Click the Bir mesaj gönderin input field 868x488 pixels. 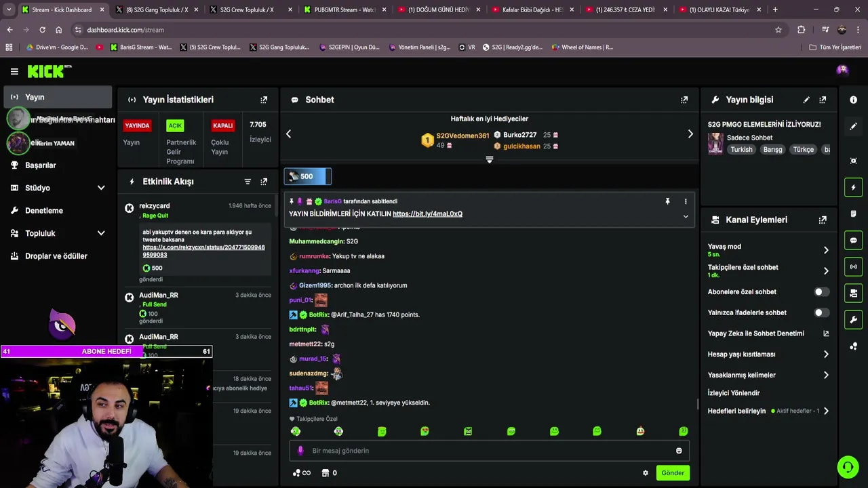pos(488,451)
